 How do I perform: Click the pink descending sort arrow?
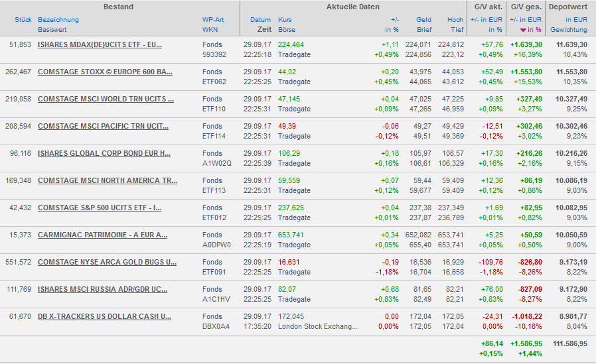tap(523, 30)
